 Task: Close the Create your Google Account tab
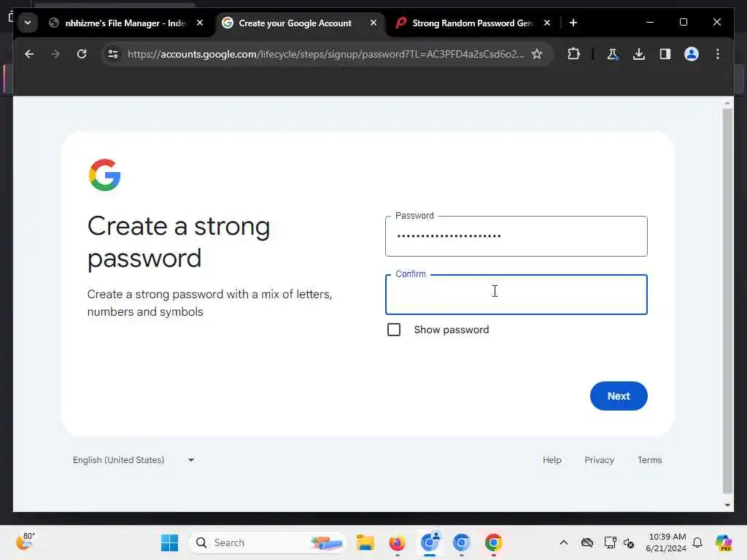click(x=373, y=23)
